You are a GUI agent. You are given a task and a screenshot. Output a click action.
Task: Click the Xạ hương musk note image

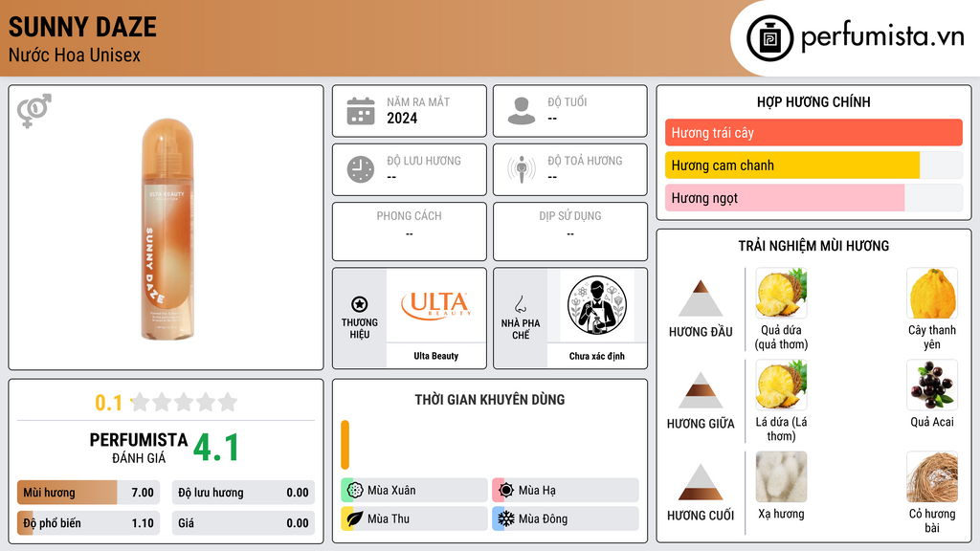click(781, 476)
